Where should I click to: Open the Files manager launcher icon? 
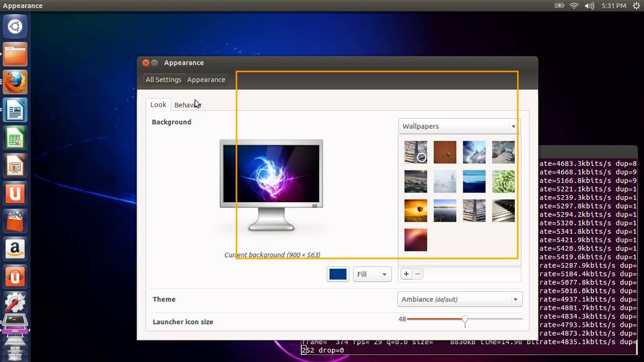pos(15,54)
